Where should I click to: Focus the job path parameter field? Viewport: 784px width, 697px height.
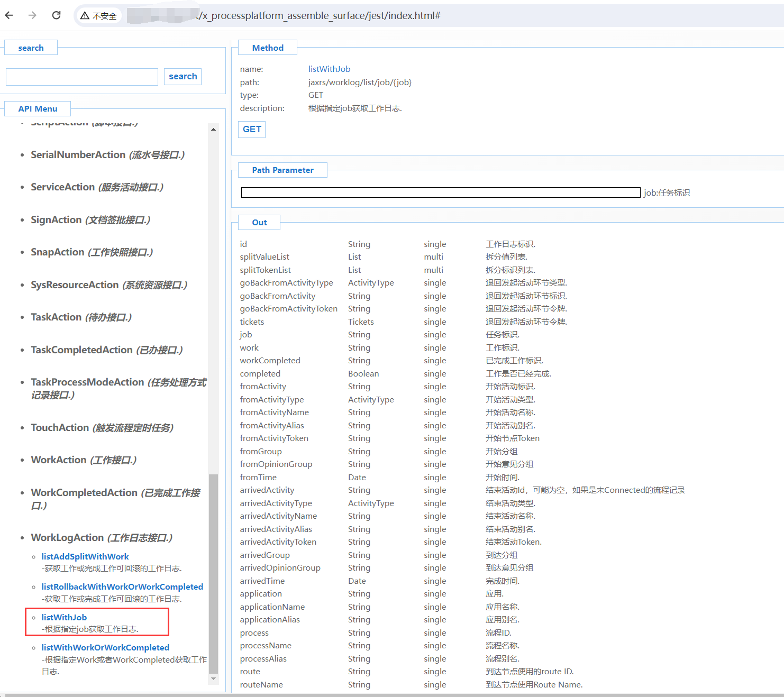(x=440, y=192)
